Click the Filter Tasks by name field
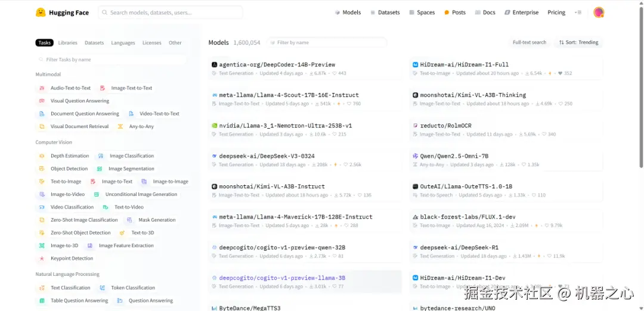Viewport: 644px width, 311px height. point(111,60)
